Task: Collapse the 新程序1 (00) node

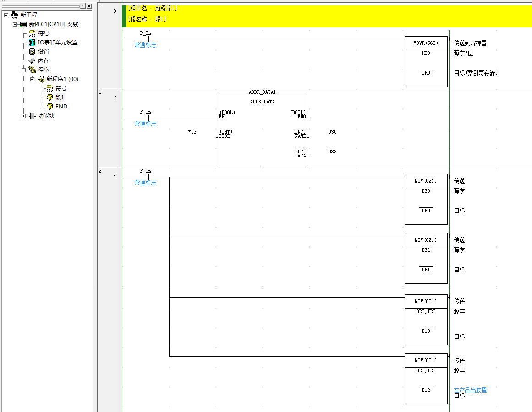Action: pos(33,79)
